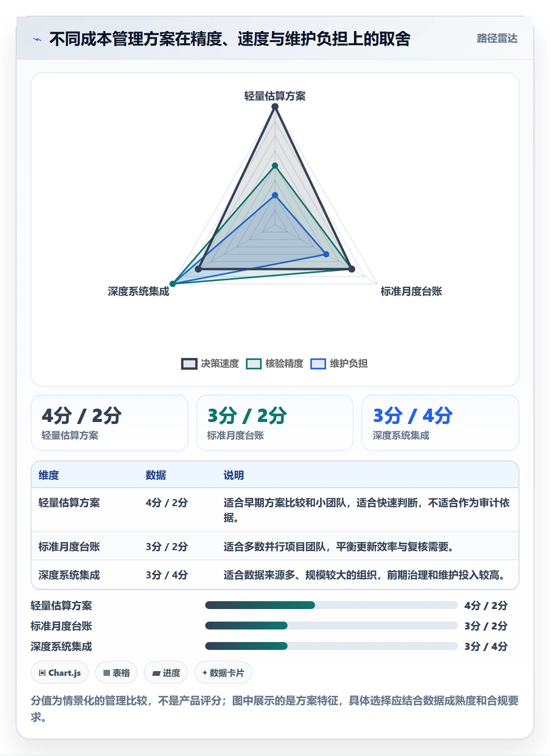Click the 4分 / 2分 value in the table
Image resolution: width=550 pixels, height=756 pixels.
pos(167,503)
